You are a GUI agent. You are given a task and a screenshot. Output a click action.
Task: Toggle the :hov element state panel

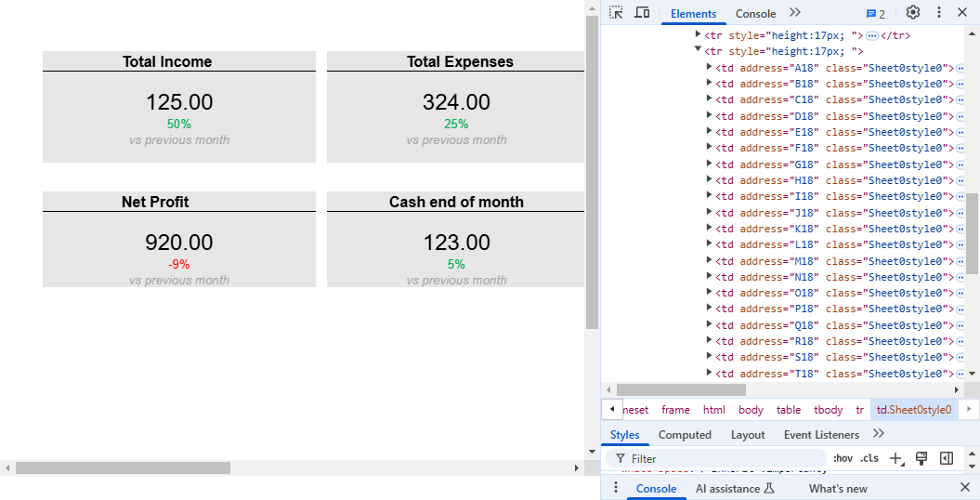843,458
